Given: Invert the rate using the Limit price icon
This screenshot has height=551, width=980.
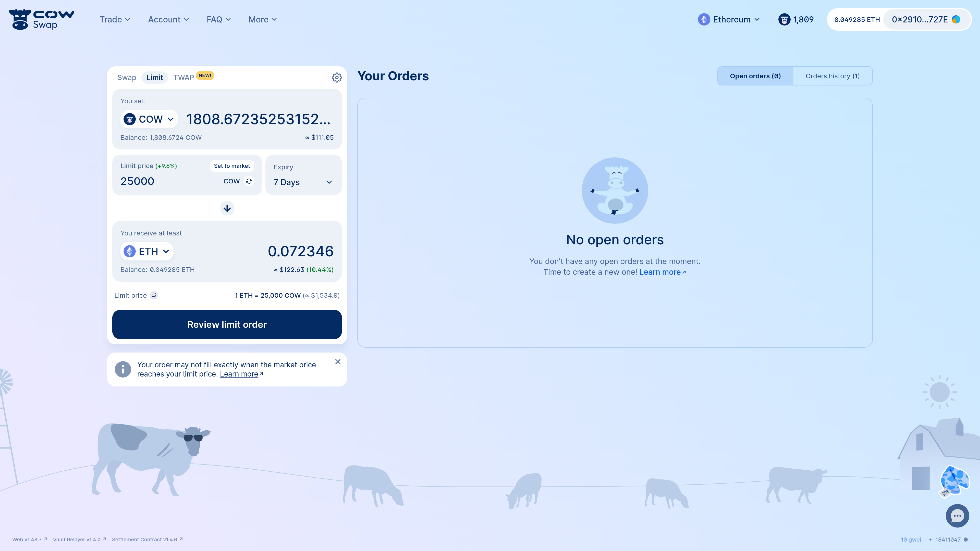Looking at the screenshot, I should [x=154, y=295].
